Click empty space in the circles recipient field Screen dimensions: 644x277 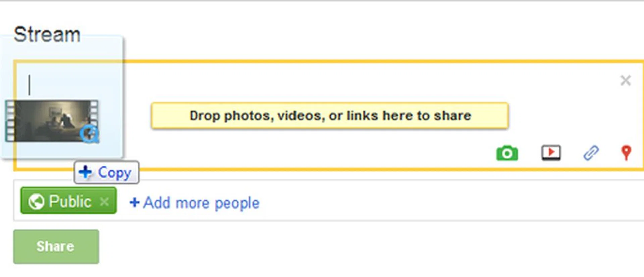pos(436,201)
